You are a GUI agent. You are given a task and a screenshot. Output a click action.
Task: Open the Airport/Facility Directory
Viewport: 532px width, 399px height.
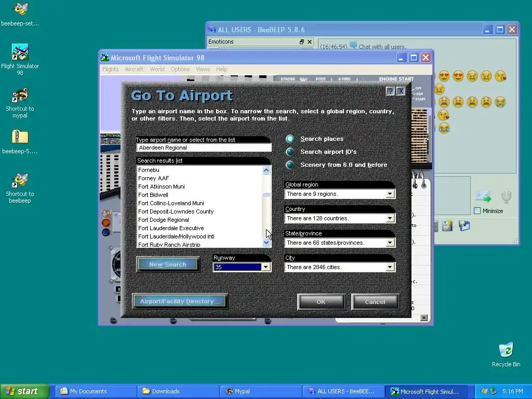180,301
